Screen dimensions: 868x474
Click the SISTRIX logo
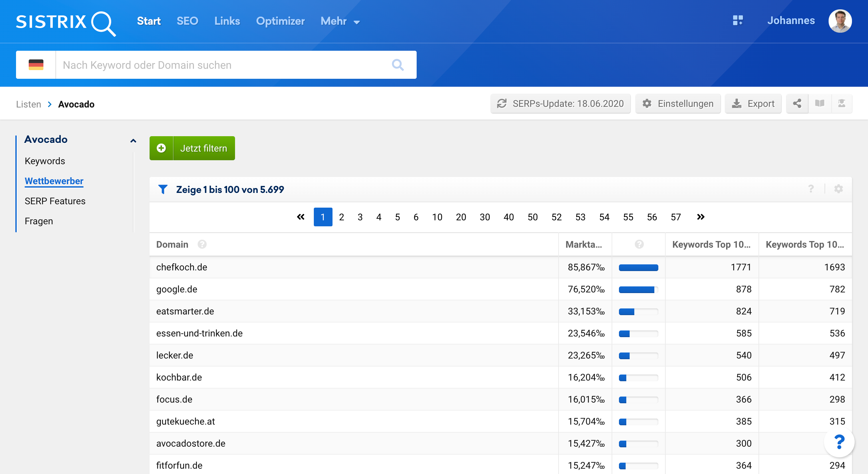[66, 22]
